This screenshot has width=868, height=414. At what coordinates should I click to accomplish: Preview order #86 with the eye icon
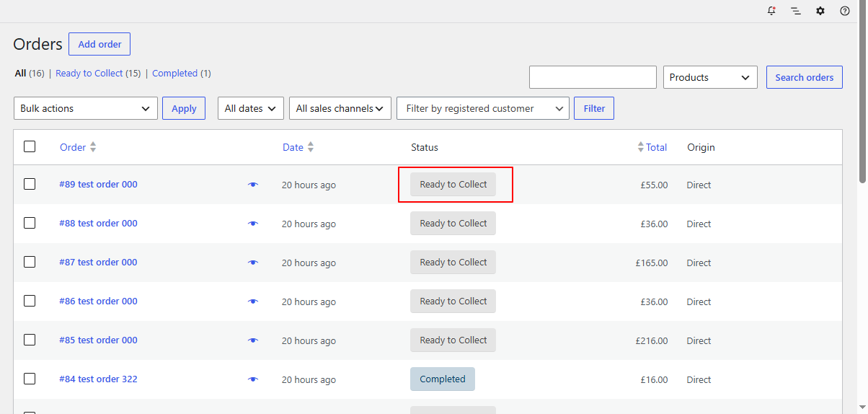(252, 301)
